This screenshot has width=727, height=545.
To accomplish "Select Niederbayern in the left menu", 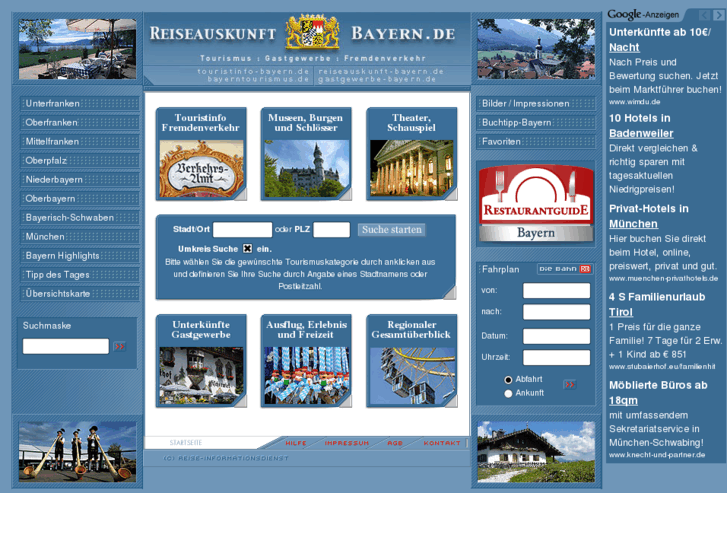I will click(79, 180).
